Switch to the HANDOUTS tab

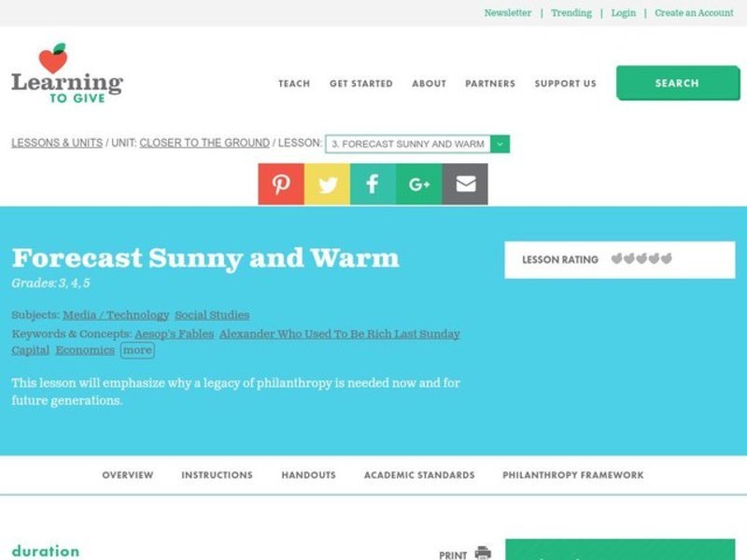pos(308,474)
